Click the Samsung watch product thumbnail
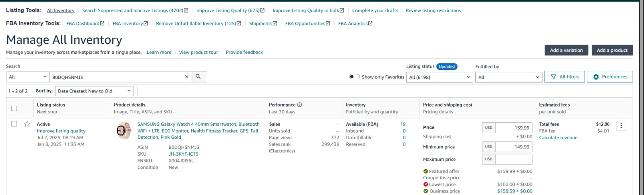Image resolution: width=644 pixels, height=195 pixels. (124, 131)
